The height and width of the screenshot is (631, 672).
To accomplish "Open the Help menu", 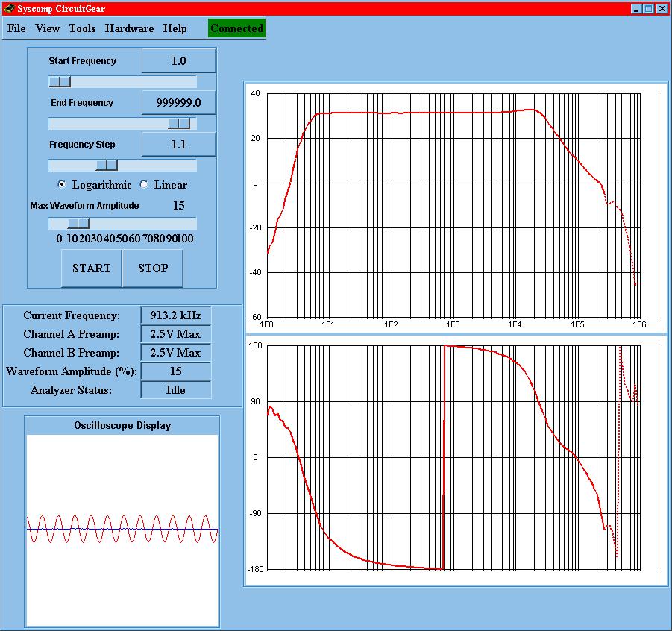I will pos(175,28).
